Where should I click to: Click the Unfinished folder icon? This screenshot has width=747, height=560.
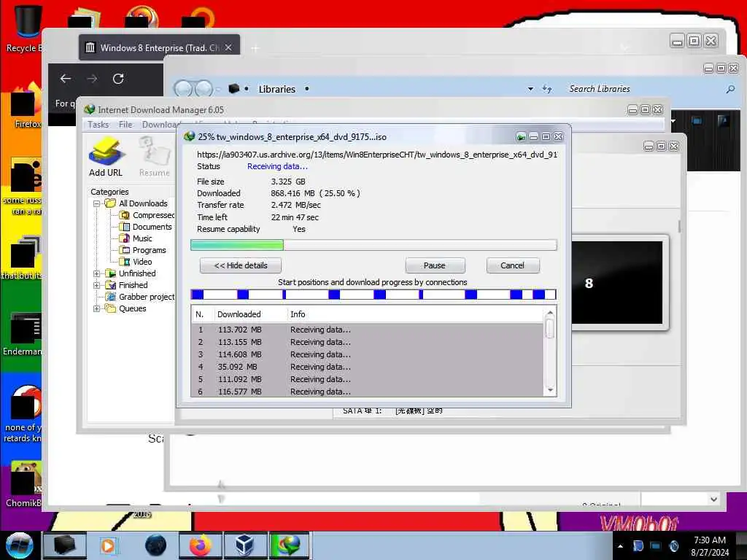[x=111, y=273]
